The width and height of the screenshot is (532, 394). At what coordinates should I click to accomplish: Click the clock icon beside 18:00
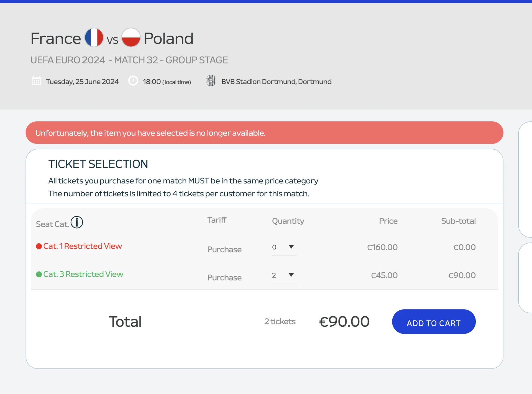[x=133, y=81]
